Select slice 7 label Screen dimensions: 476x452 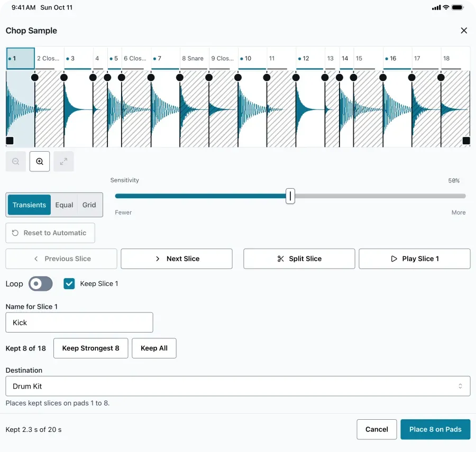point(165,58)
